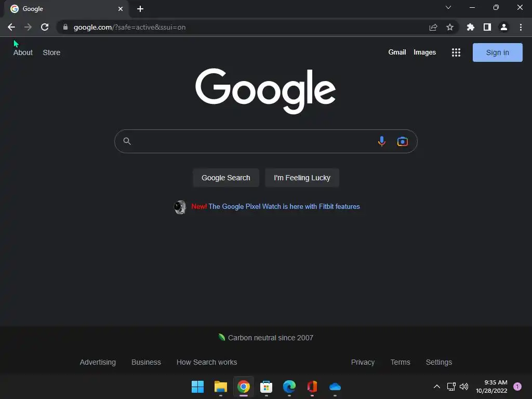
Task: Click the magnifier icon in the search box
Action: click(x=127, y=141)
